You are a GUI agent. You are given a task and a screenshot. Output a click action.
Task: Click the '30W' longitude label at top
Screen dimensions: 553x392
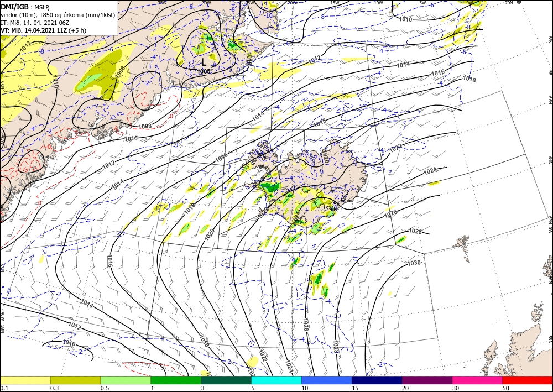pos(206,3)
